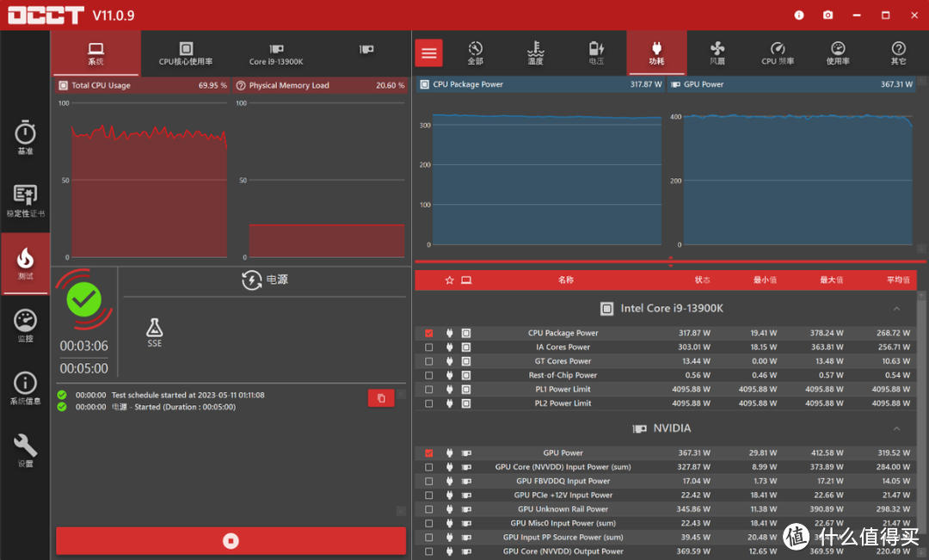Check the IA Cores Power checkbox

[x=429, y=348]
